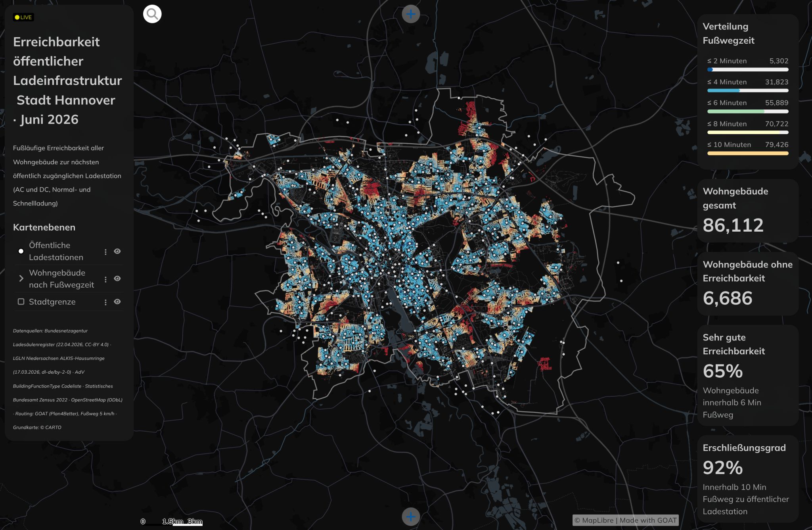Click the 79,426 count for ≤ 10 Minuten

point(776,145)
